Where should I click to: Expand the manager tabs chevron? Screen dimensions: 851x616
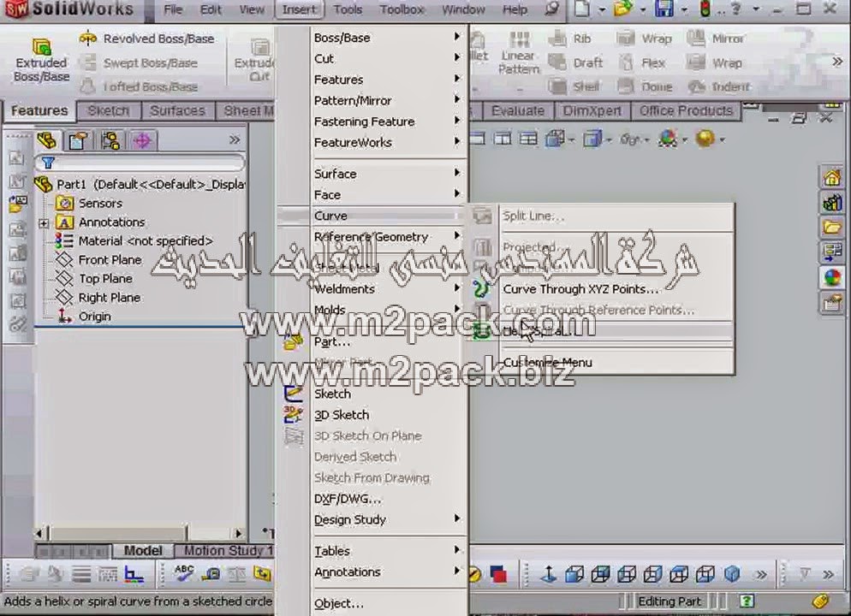coord(235,140)
